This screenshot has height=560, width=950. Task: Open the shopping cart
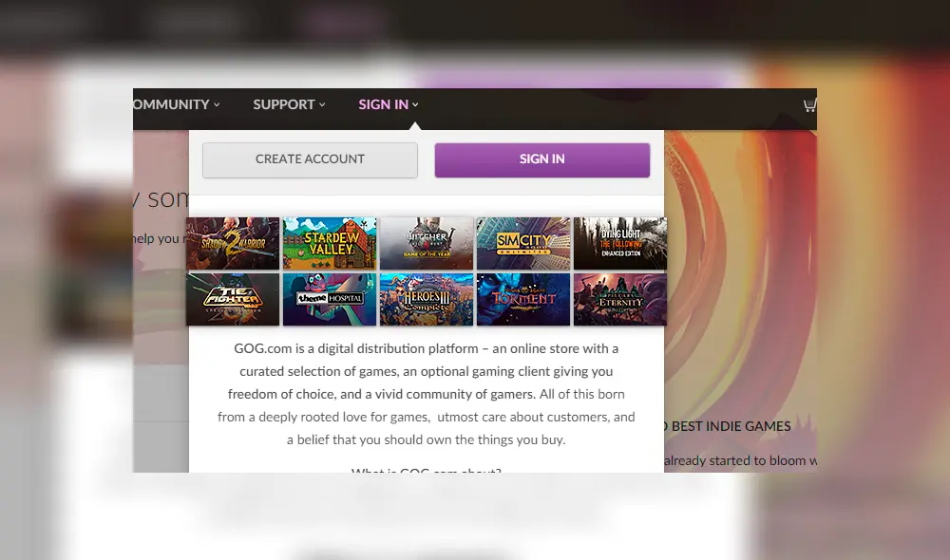808,104
